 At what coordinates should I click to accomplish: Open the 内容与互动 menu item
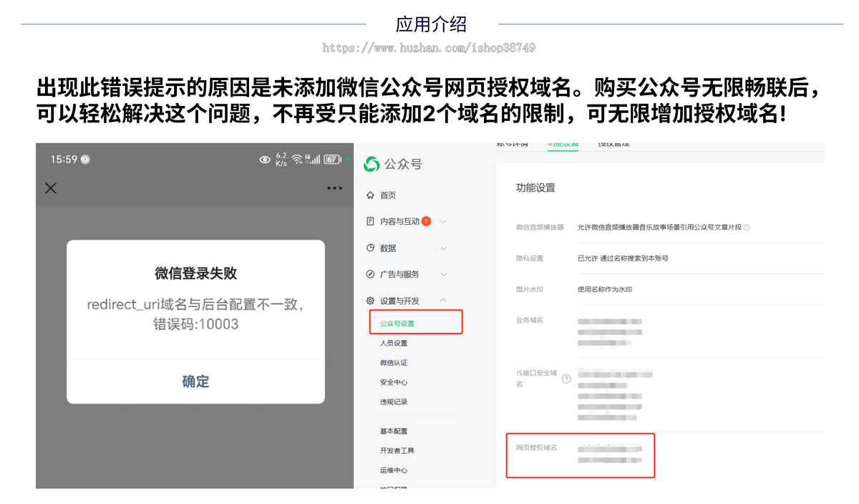399,222
